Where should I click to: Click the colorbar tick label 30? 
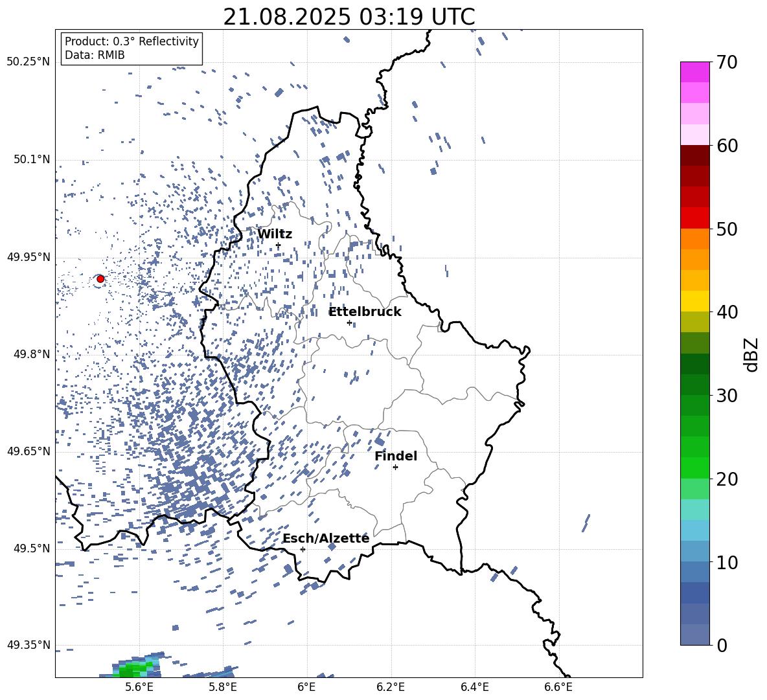tap(727, 396)
